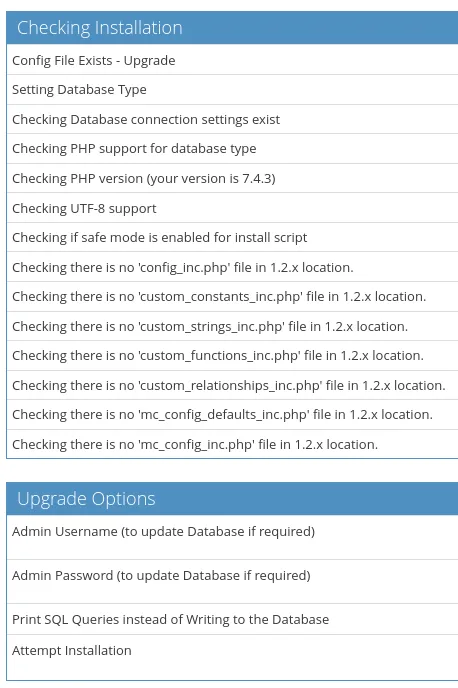Screen dimensions: 458x688
Task: Select Checking Database connection settings exist row
Action: point(232,119)
